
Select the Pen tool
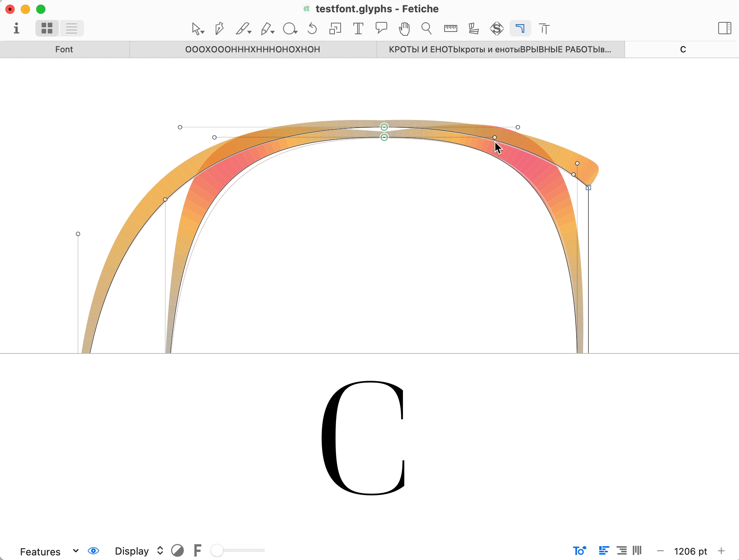tap(219, 28)
